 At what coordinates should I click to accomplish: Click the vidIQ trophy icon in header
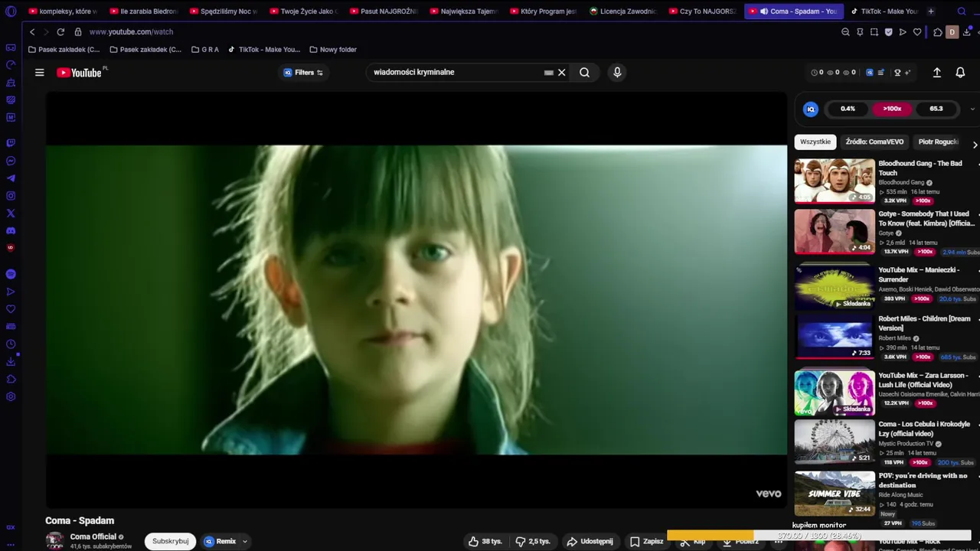[x=897, y=73]
